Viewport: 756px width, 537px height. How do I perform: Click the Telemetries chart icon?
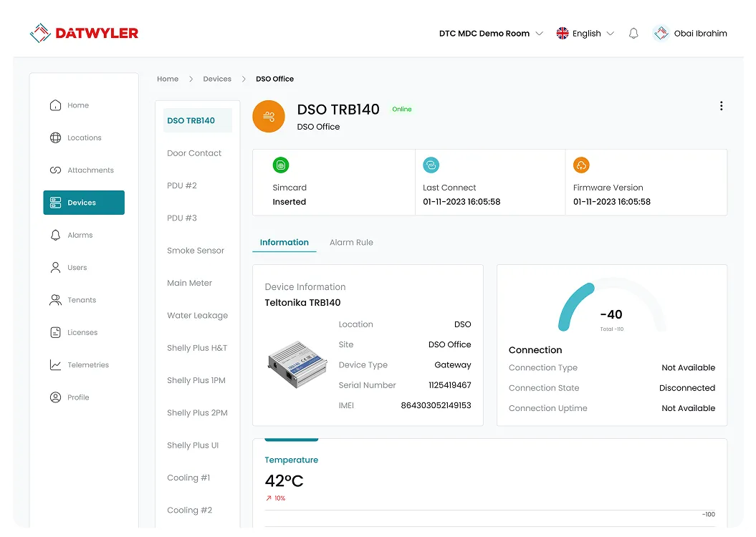55,365
